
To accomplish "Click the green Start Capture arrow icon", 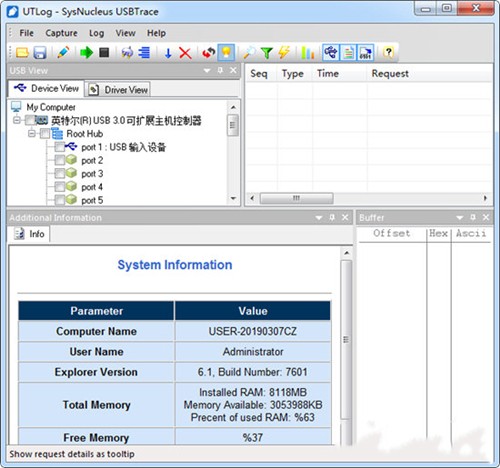I will (86, 52).
